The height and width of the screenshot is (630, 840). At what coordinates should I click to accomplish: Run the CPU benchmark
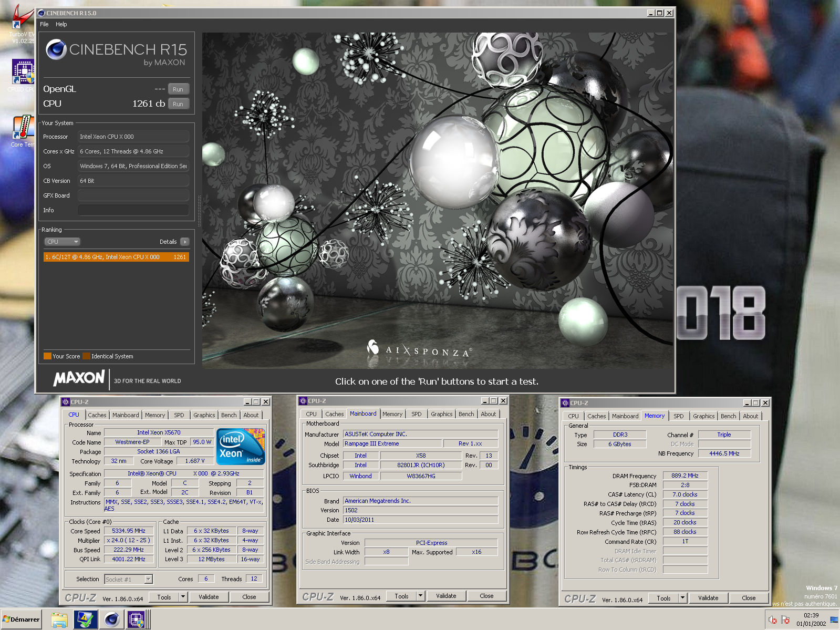click(178, 104)
